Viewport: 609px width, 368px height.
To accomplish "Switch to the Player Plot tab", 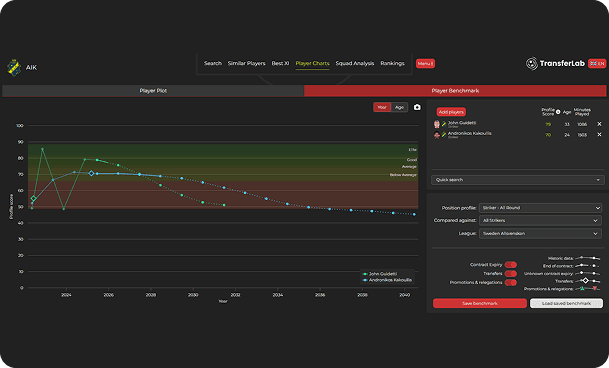I will point(153,91).
